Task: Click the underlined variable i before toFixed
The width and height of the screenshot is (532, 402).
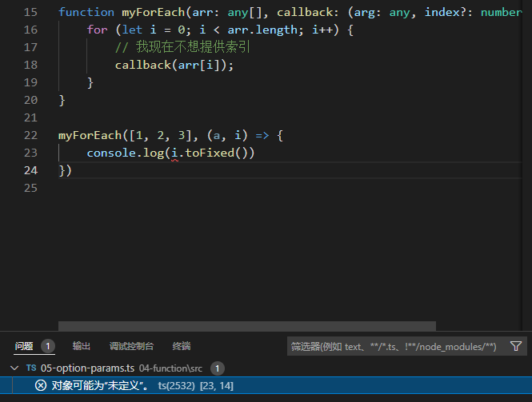Action: [x=174, y=153]
